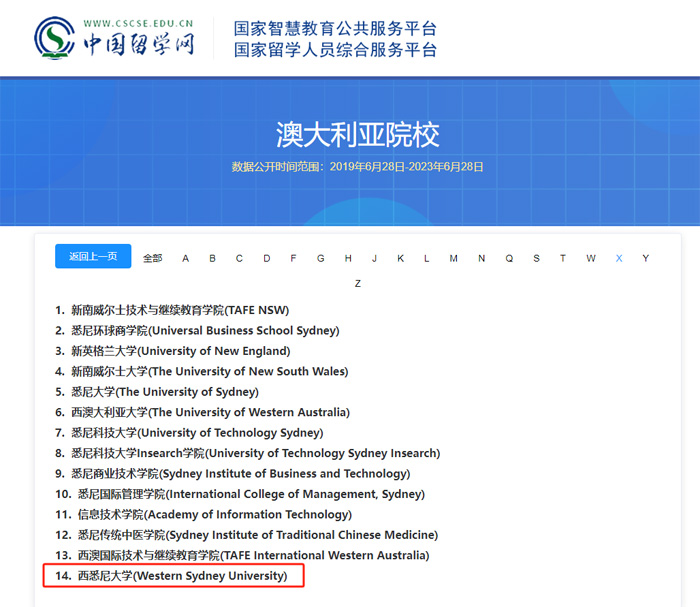Viewport: 700px width, 607px height.
Task: Filter list by letter J
Action: coord(375,258)
